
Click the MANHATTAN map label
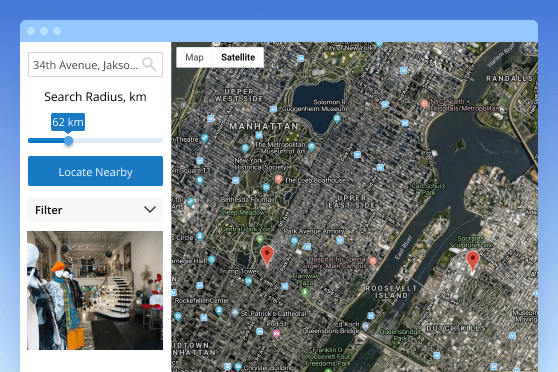(264, 126)
